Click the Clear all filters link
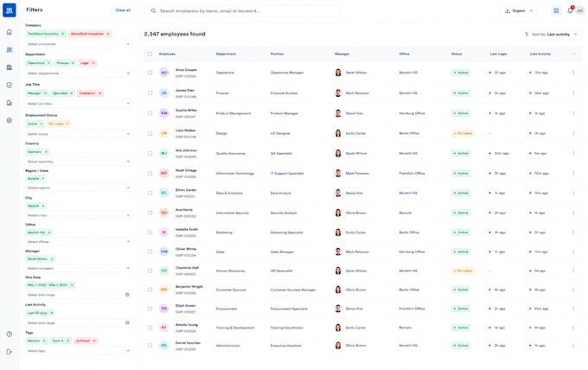Image resolution: width=588 pixels, height=370 pixels. pos(123,10)
